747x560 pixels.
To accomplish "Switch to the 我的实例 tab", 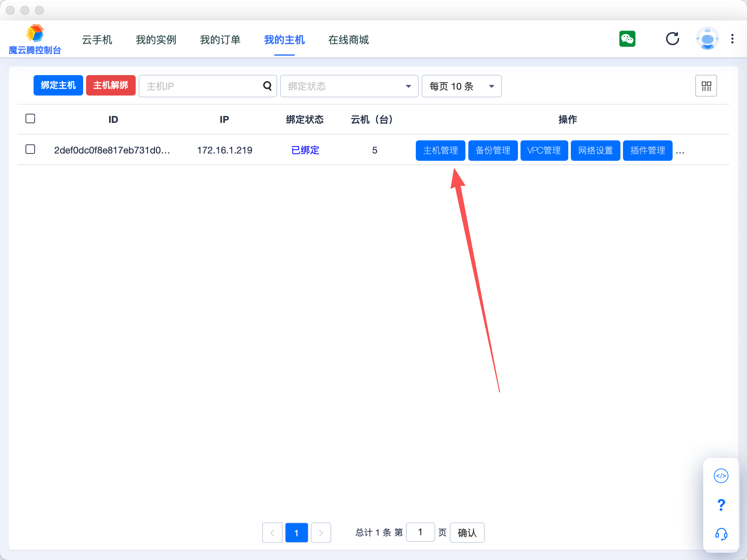I will click(x=156, y=39).
